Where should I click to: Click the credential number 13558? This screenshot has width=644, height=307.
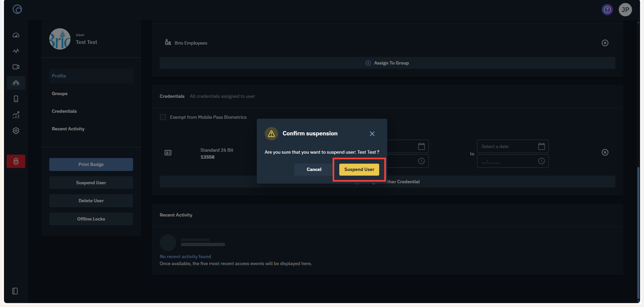coord(208,157)
